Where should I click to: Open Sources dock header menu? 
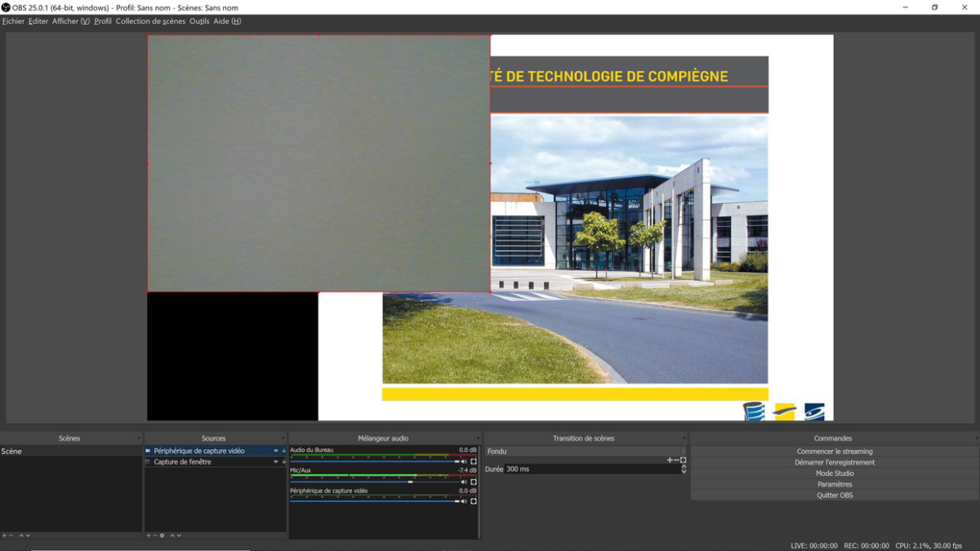coord(283,438)
